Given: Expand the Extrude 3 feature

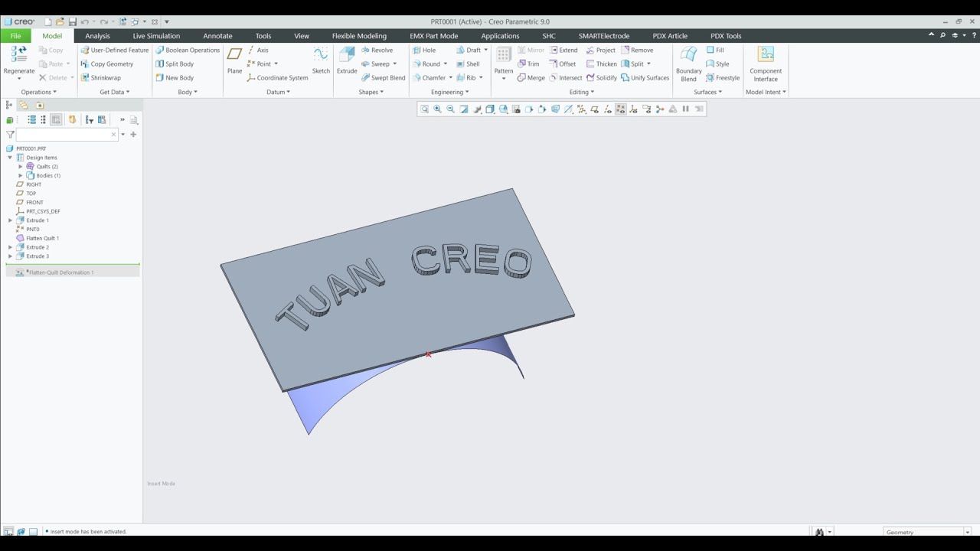Looking at the screenshot, I should (10, 256).
